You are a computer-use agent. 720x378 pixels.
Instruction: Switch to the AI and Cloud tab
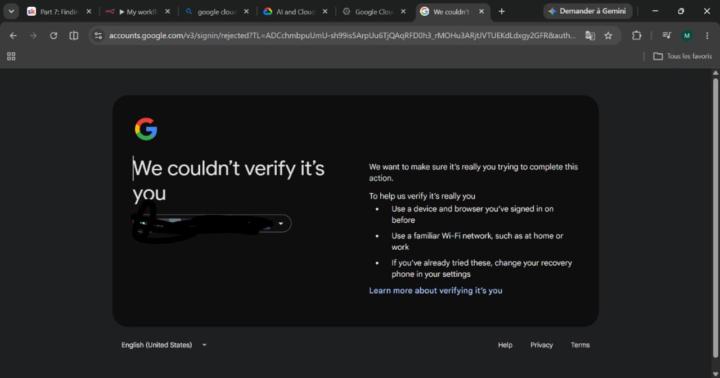(296, 11)
